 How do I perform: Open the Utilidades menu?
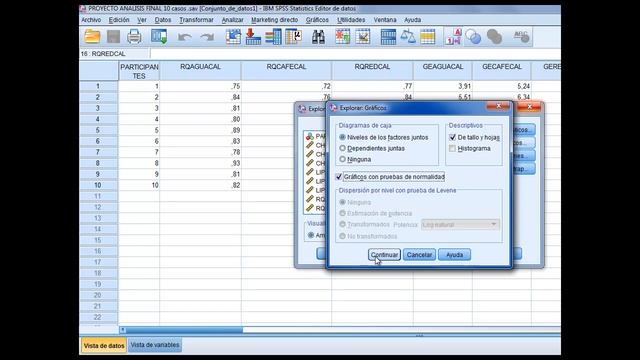pyautogui.click(x=351, y=20)
